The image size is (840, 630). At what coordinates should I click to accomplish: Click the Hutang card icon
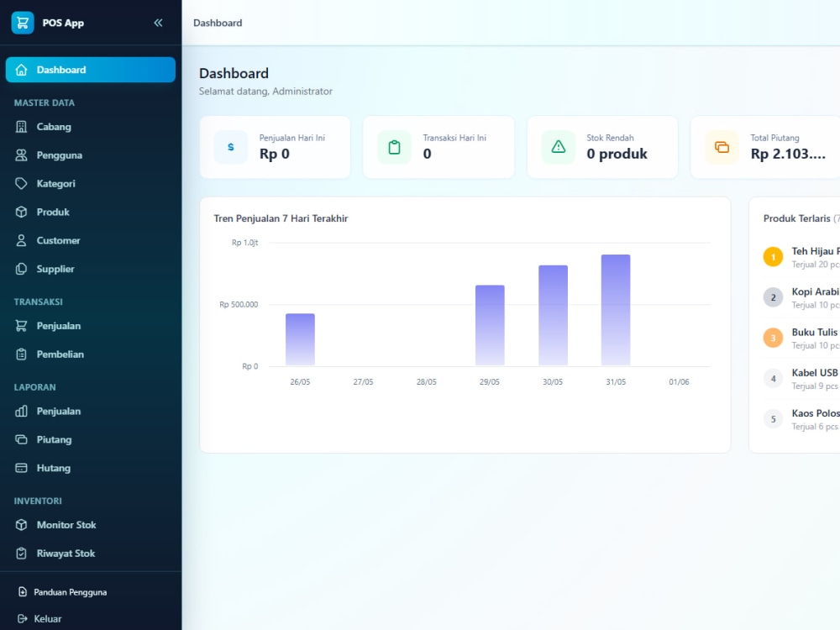[22, 468]
